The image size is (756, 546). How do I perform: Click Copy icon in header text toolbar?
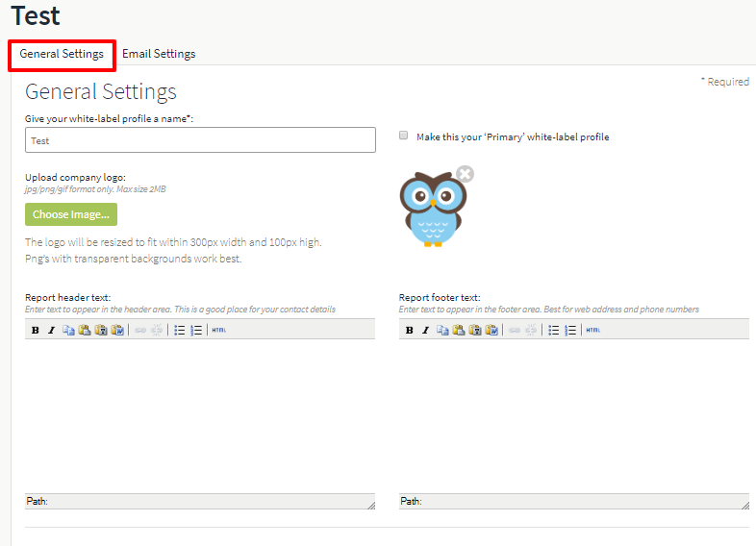(x=68, y=330)
